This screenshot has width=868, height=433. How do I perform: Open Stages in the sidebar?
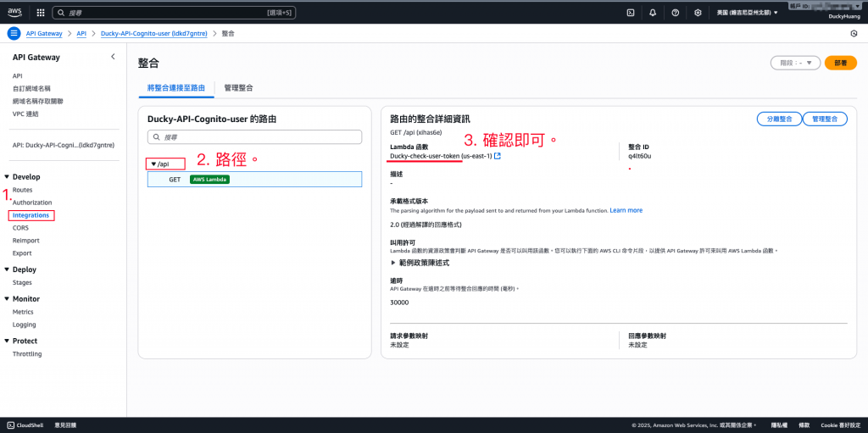(x=22, y=283)
